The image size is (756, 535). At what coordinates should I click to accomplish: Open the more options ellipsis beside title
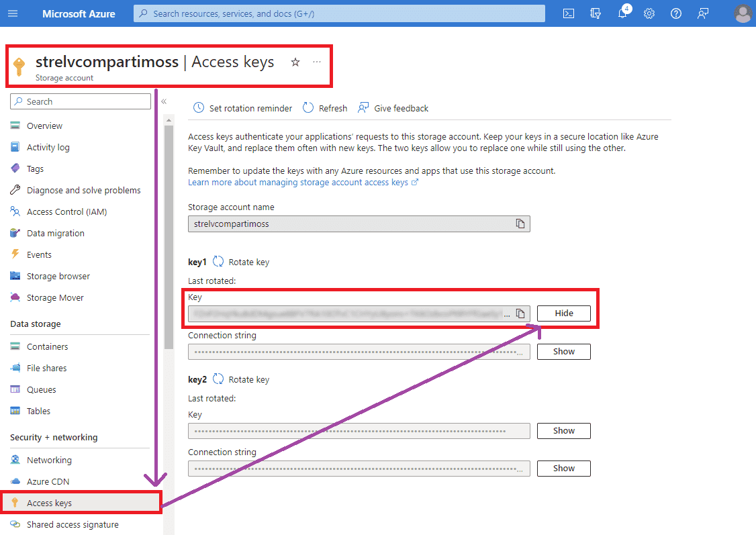pyautogui.click(x=317, y=62)
